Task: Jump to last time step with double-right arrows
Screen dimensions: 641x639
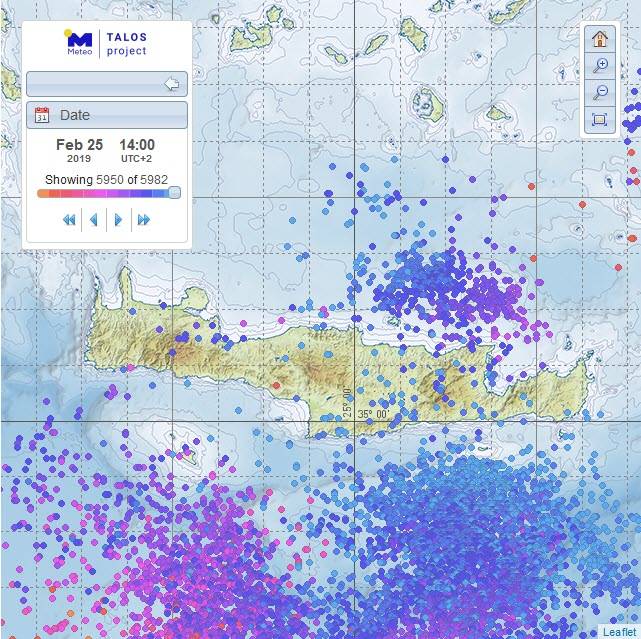Action: (x=144, y=219)
